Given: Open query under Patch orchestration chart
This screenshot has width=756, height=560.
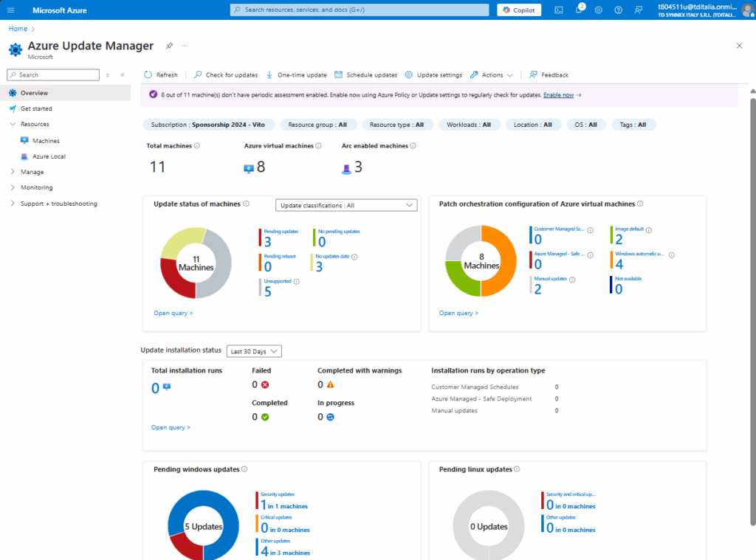Looking at the screenshot, I should (458, 314).
